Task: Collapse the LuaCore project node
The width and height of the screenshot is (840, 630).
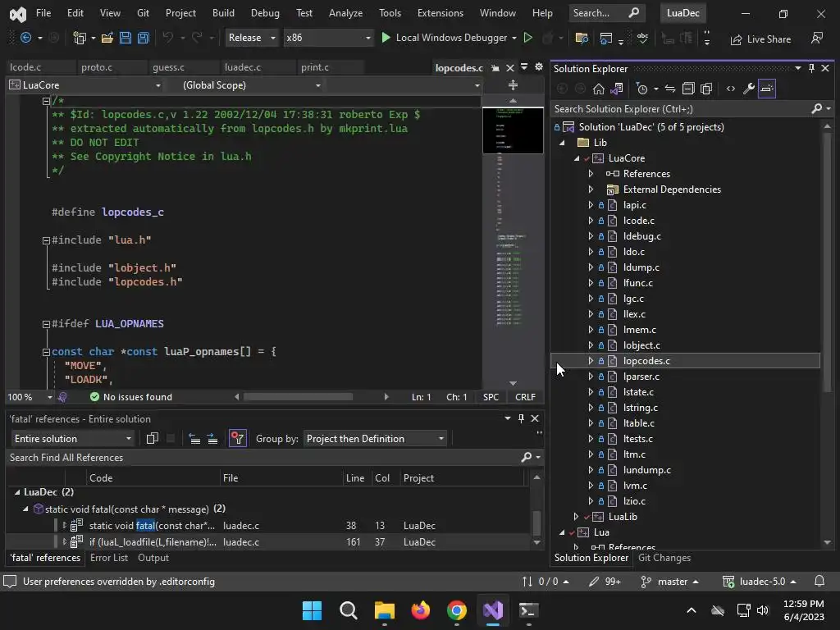Action: point(577,158)
